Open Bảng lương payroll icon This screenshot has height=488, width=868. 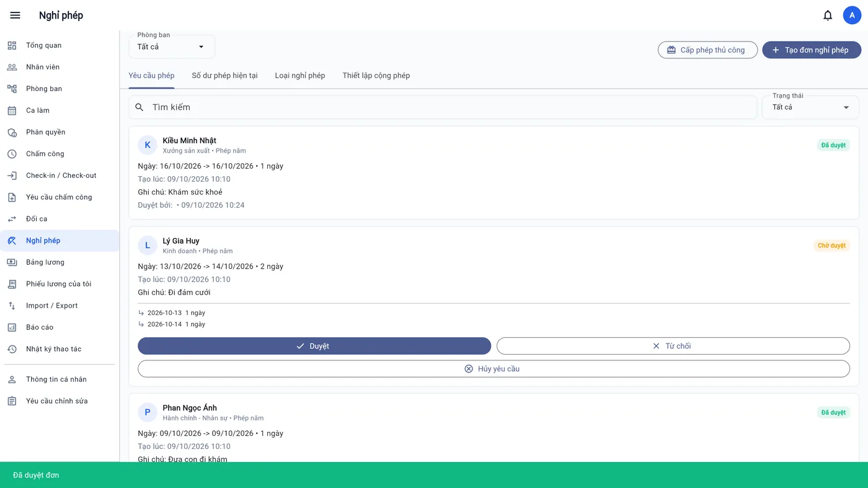tap(12, 262)
